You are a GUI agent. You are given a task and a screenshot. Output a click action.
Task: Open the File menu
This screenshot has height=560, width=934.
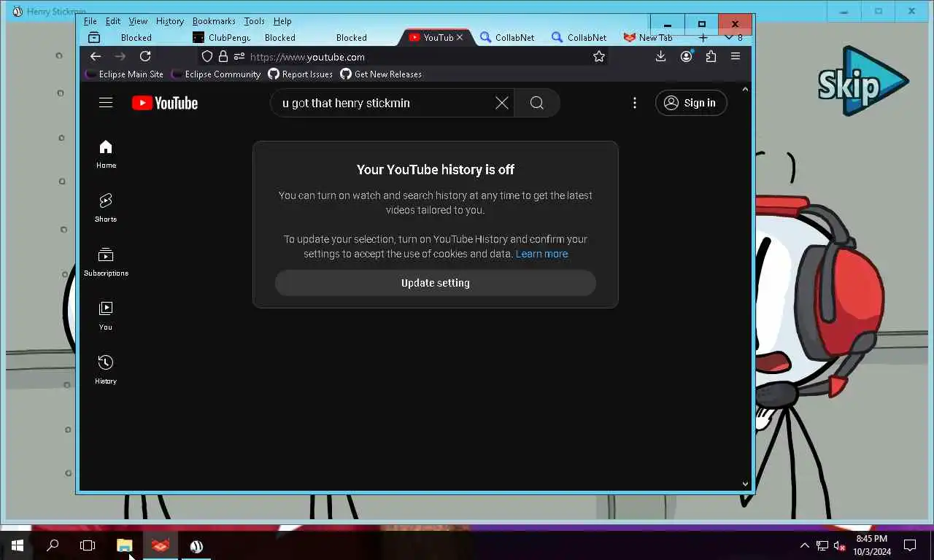point(90,21)
